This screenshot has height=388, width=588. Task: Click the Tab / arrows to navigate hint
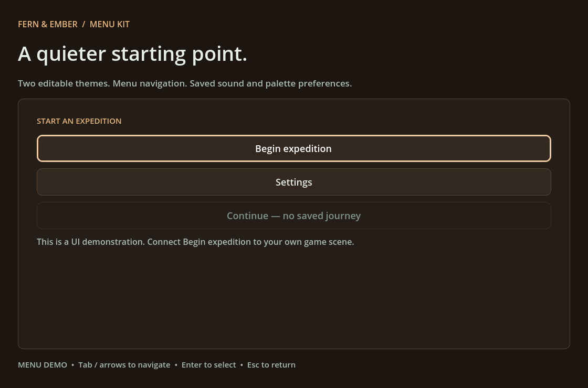(x=124, y=365)
